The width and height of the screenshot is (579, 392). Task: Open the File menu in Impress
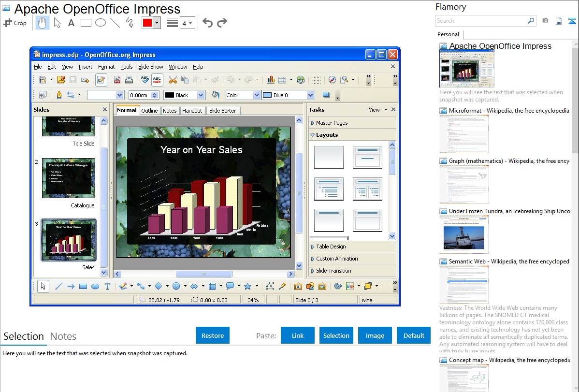(x=38, y=67)
